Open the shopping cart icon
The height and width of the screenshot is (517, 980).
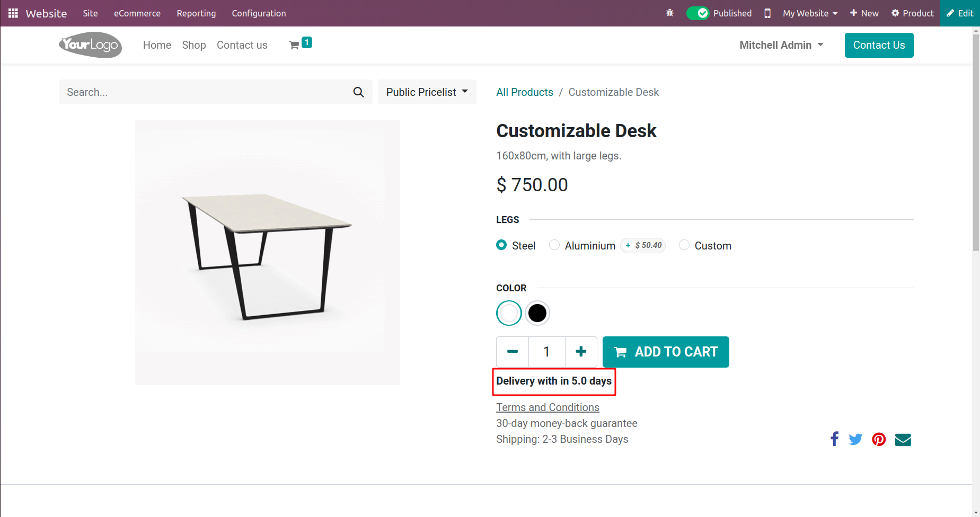[x=295, y=46]
